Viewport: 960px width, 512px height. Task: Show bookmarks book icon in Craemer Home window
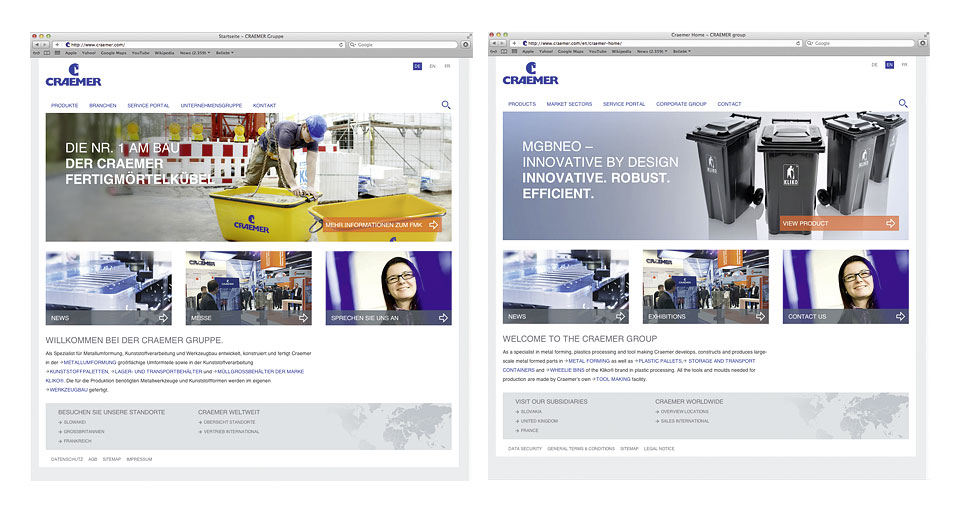click(x=504, y=51)
